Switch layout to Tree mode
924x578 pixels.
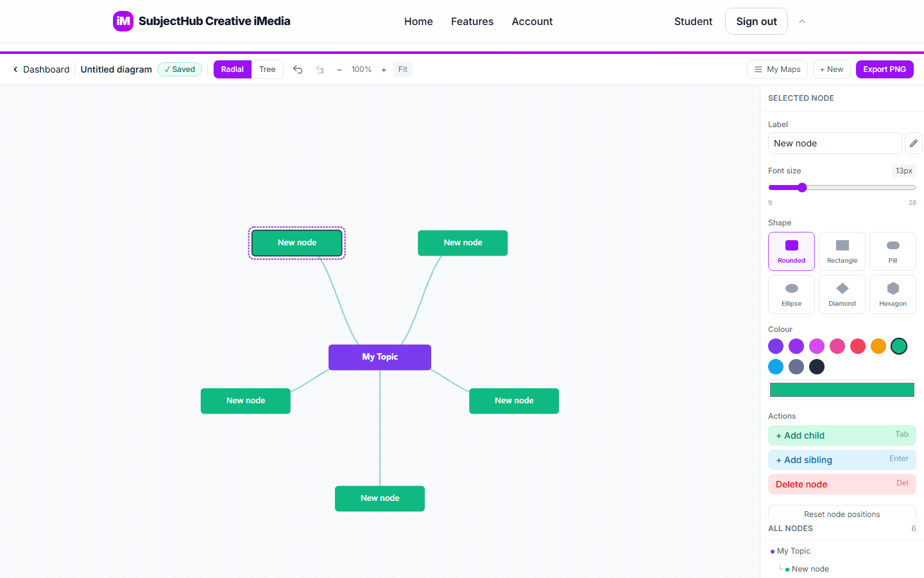point(268,69)
